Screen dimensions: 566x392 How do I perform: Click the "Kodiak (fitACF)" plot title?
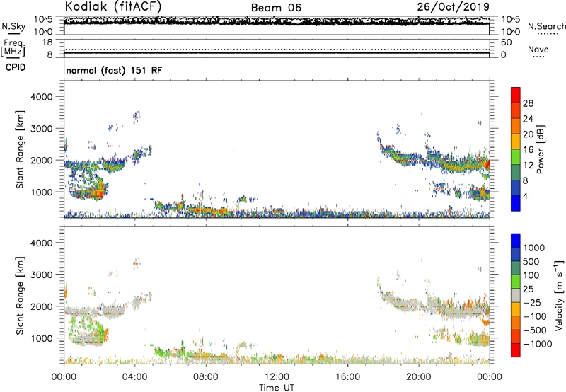[x=113, y=6]
